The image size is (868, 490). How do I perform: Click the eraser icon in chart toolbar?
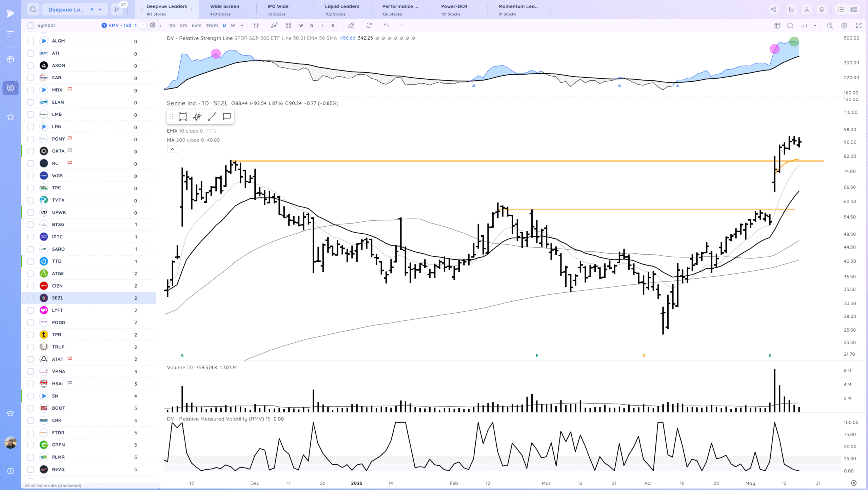[351, 25]
